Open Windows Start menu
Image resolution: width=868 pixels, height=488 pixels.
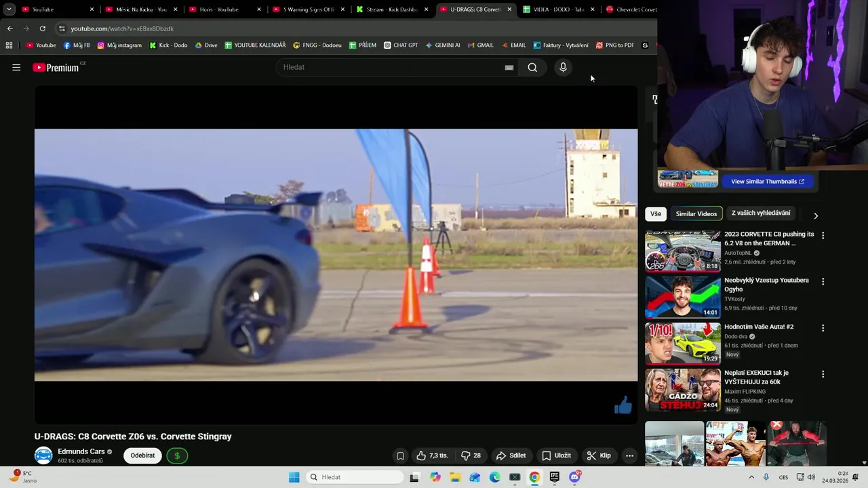tap(294, 477)
